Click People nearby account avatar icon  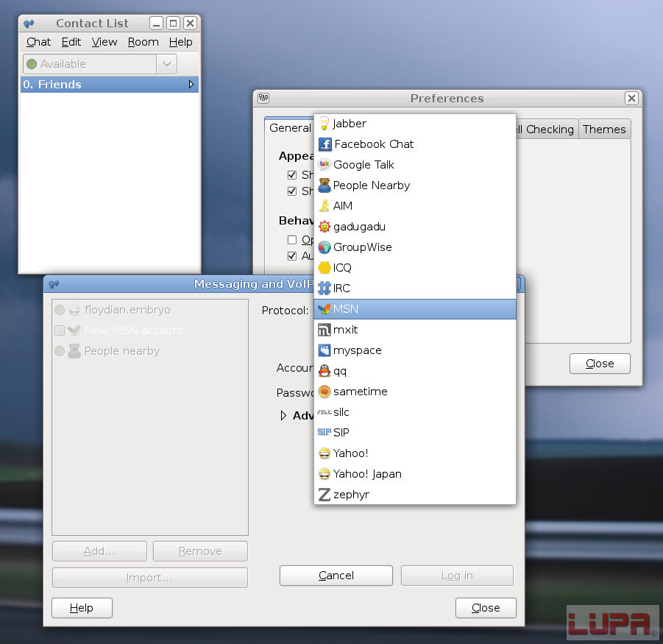pos(74,351)
